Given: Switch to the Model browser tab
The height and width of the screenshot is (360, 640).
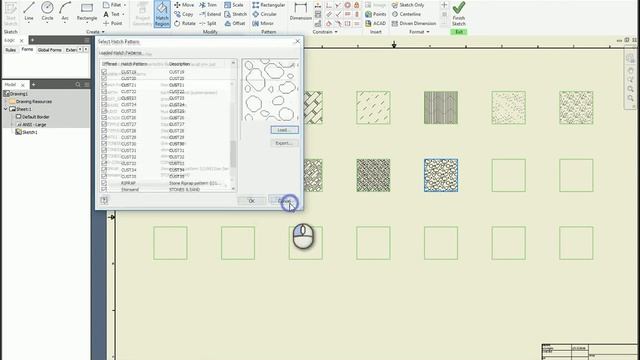Looking at the screenshot, I should click(10, 84).
